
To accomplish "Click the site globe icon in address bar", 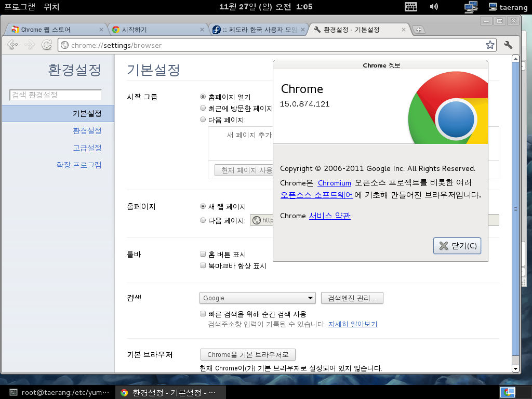I will click(x=65, y=45).
